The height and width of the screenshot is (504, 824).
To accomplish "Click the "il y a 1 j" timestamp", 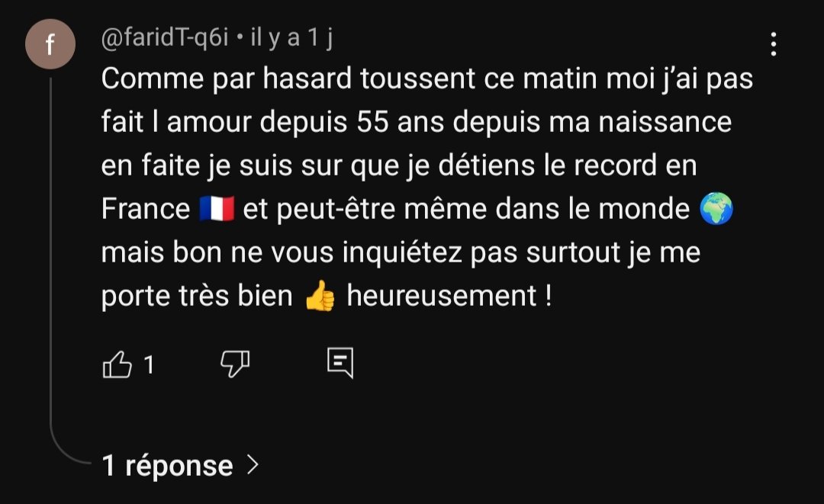I will tap(291, 38).
